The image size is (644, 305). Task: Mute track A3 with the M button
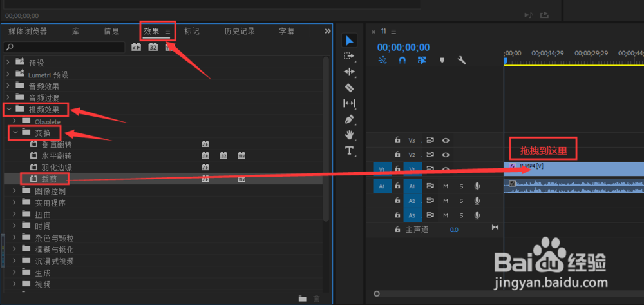pos(446,215)
